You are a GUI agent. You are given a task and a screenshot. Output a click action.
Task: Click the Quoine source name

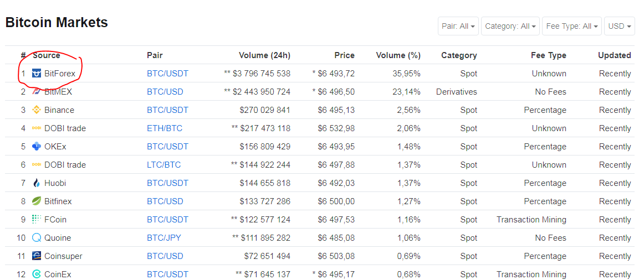(x=58, y=238)
